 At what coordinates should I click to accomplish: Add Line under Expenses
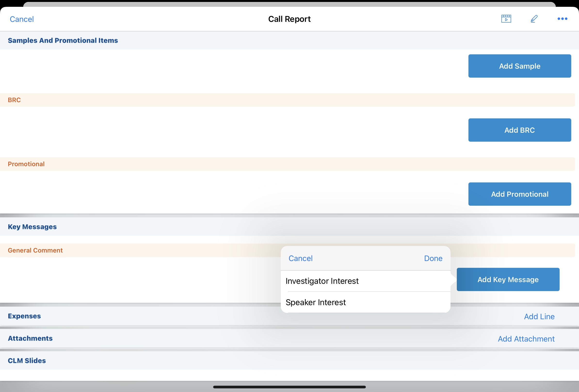tap(539, 317)
